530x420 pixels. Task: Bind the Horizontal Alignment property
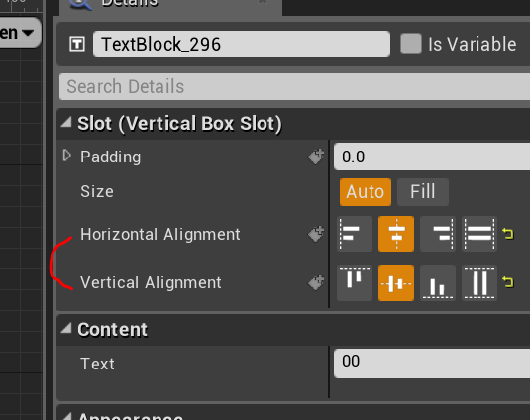tap(316, 234)
